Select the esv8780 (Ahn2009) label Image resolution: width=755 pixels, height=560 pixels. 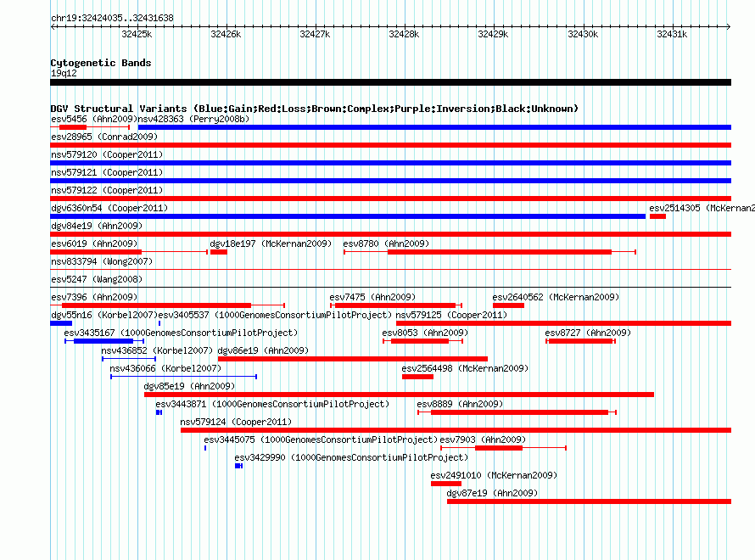click(386, 244)
